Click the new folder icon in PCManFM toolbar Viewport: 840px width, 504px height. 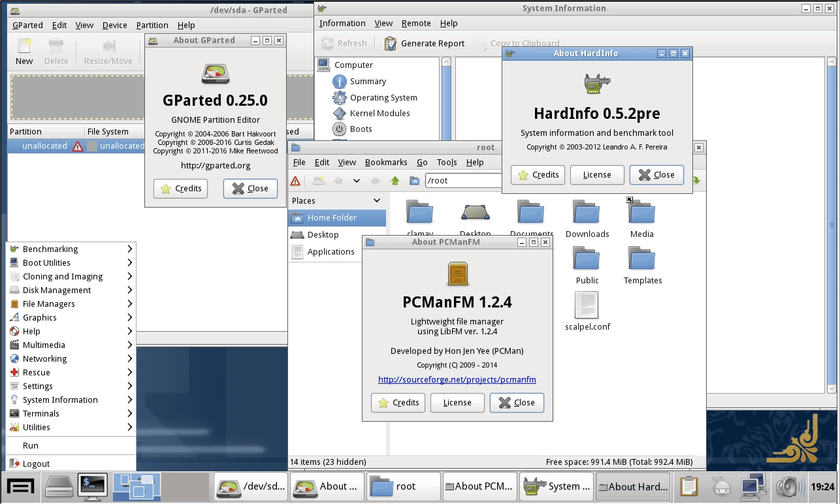(318, 181)
